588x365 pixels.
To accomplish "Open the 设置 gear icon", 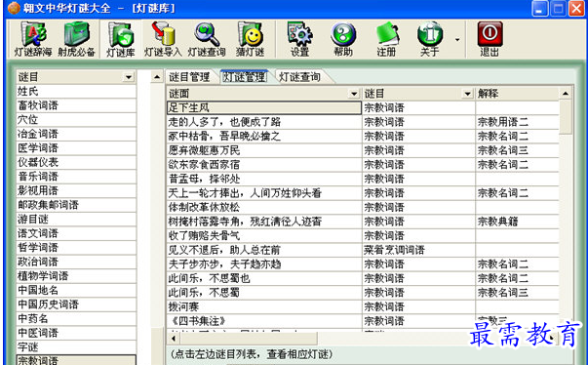I will pos(300,39).
